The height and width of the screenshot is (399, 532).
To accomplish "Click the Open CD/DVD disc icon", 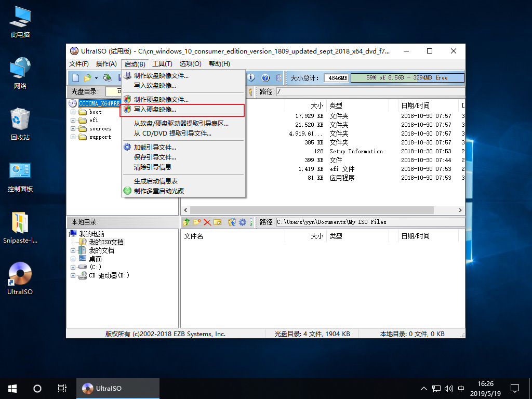I will click(x=107, y=78).
